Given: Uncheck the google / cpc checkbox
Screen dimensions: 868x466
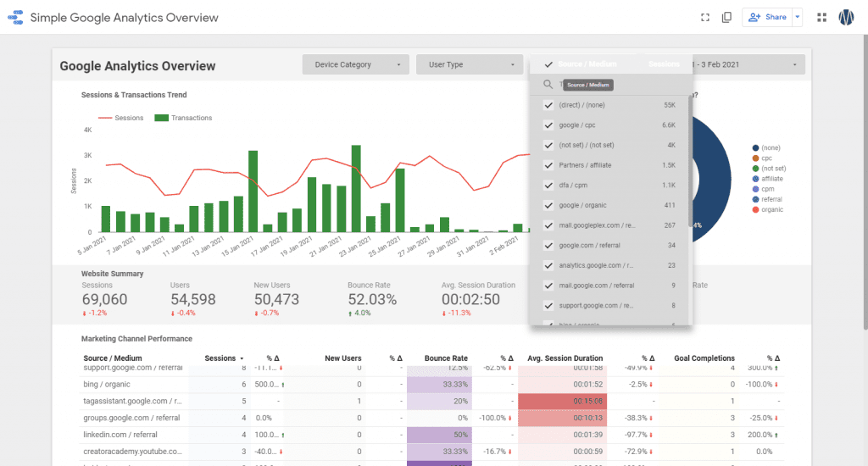Looking at the screenshot, I should pos(548,125).
